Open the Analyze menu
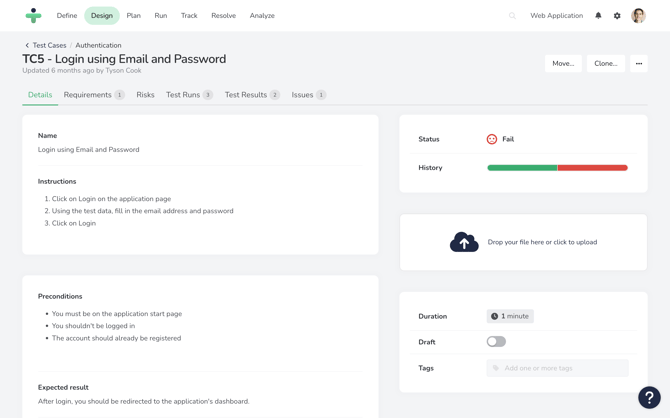Viewport: 670px width, 418px height. pyautogui.click(x=262, y=15)
